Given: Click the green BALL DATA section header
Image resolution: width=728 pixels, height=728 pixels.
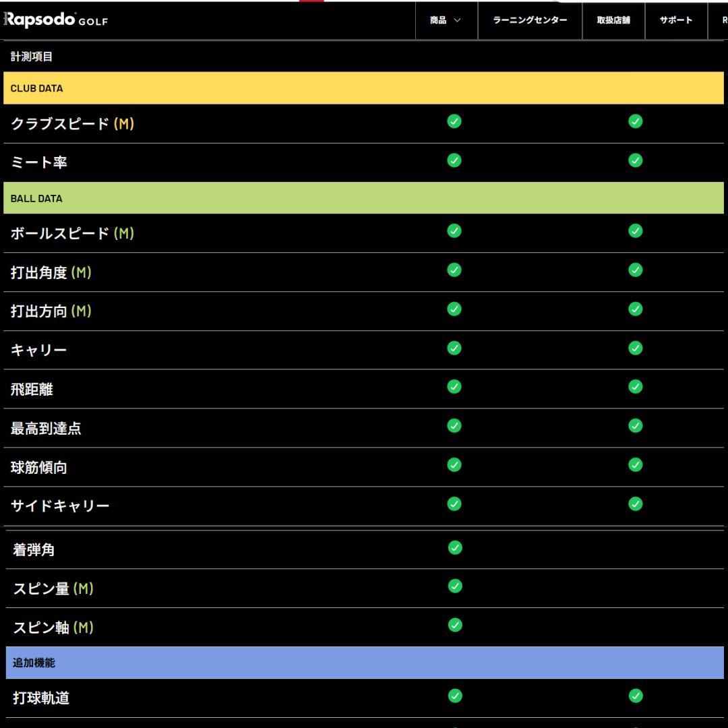Looking at the screenshot, I should coord(363,198).
